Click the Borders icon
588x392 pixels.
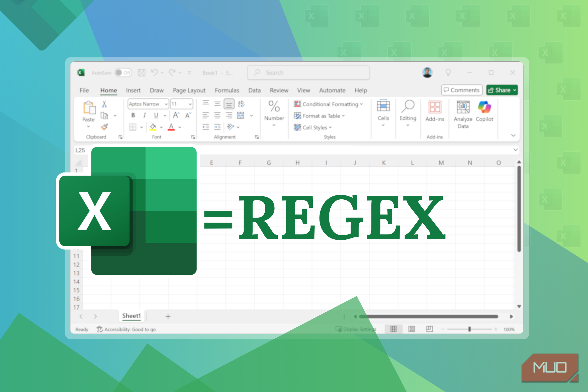tap(133, 127)
